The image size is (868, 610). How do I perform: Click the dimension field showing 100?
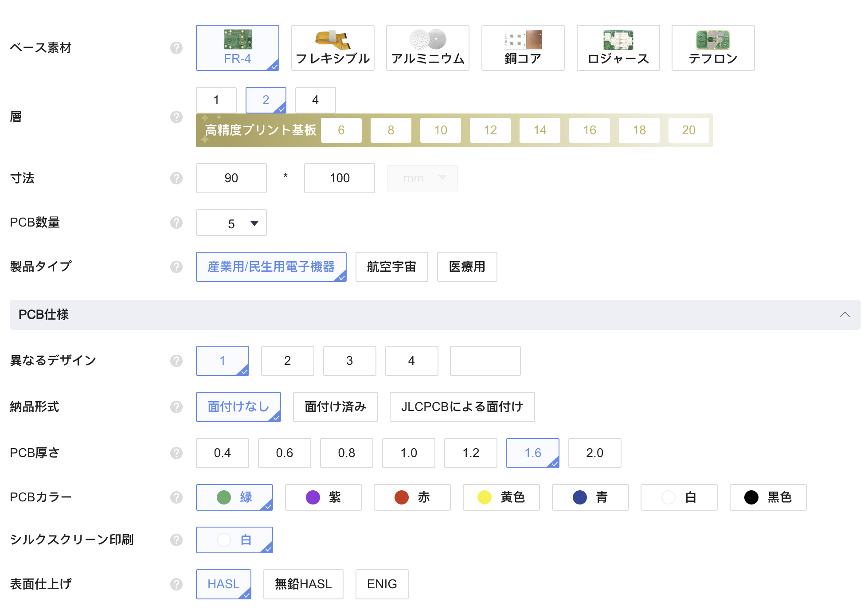click(x=340, y=178)
